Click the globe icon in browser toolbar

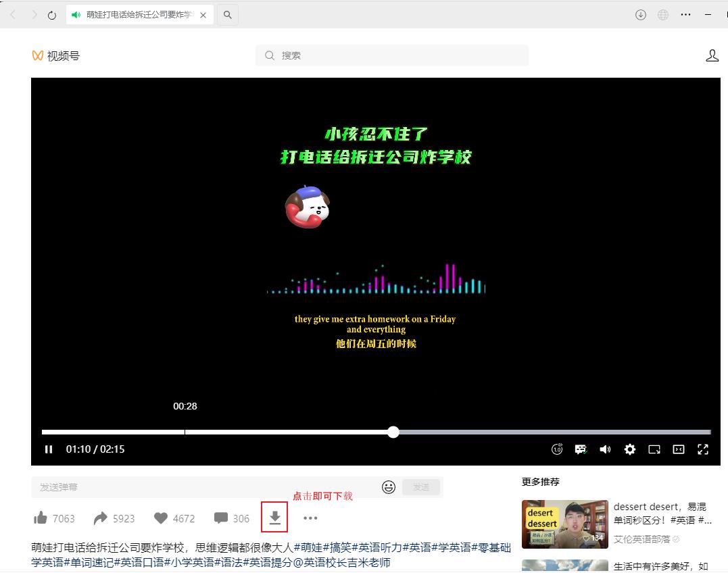[x=663, y=15]
